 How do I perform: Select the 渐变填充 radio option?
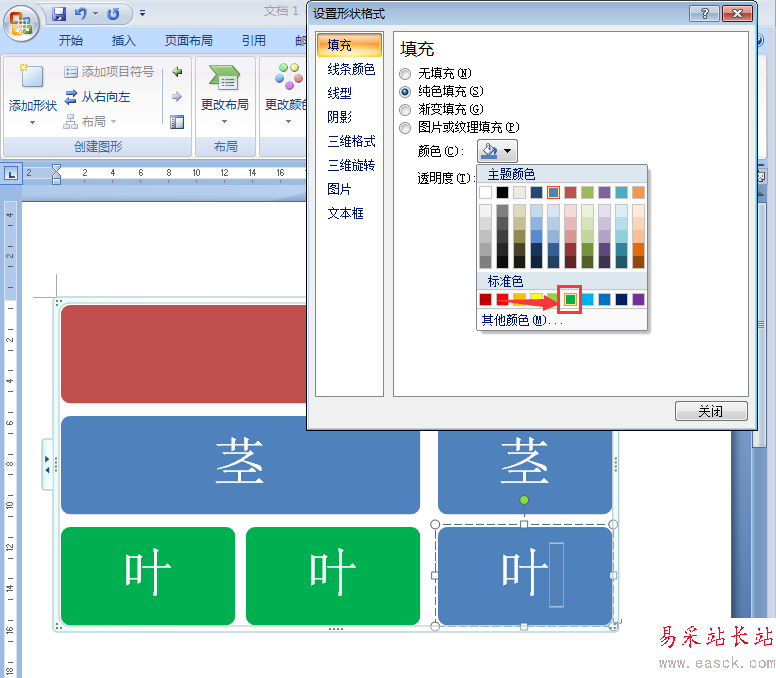(405, 110)
